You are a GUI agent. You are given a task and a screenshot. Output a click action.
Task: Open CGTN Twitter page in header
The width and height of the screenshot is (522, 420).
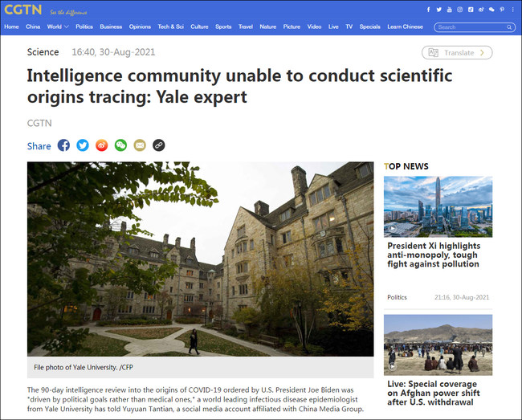click(x=438, y=10)
